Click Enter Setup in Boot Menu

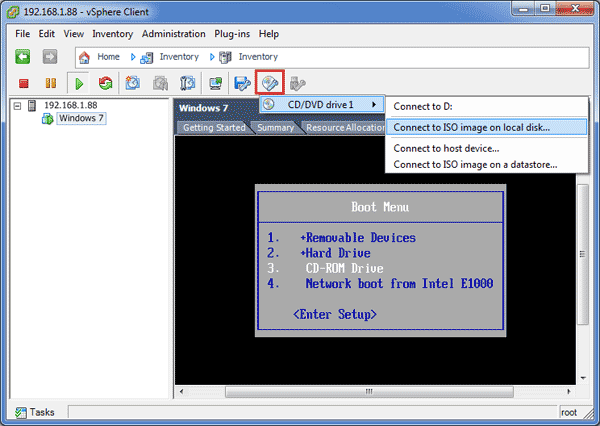pos(335,314)
